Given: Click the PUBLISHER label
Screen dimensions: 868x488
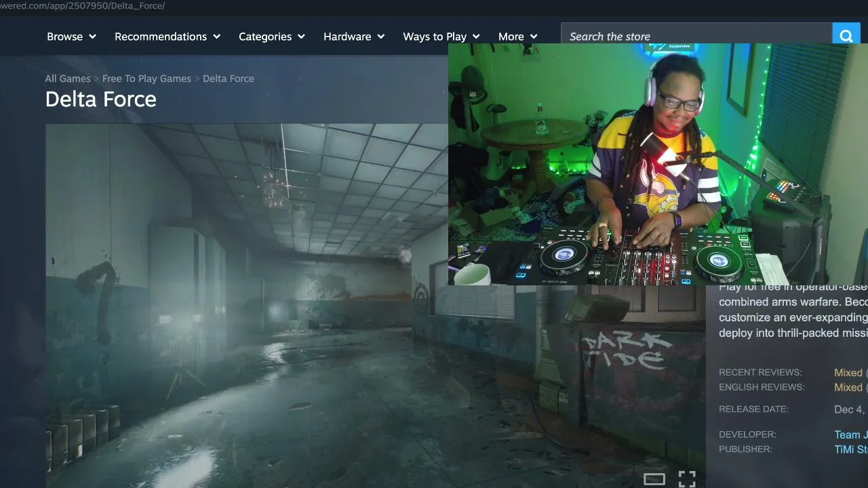Looking at the screenshot, I should click(x=745, y=449).
